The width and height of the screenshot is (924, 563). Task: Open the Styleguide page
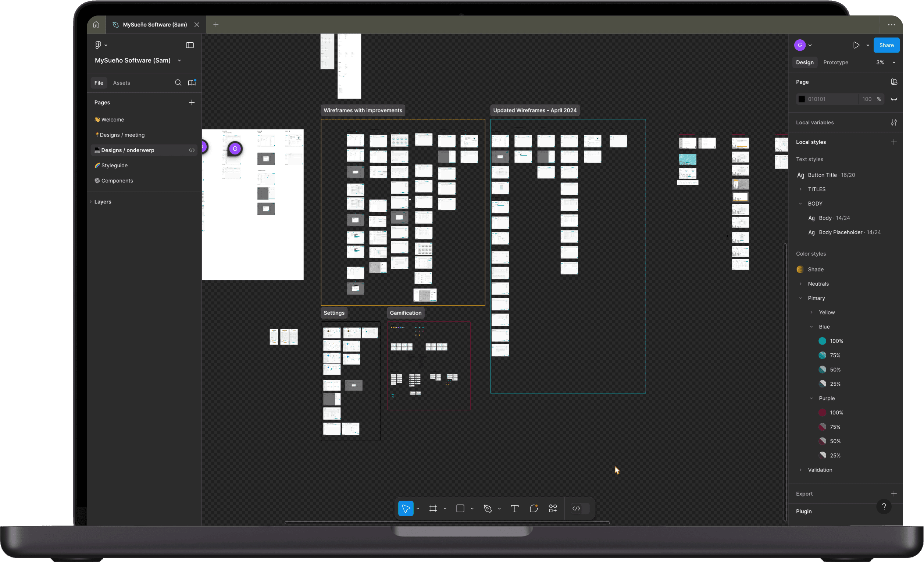point(114,165)
